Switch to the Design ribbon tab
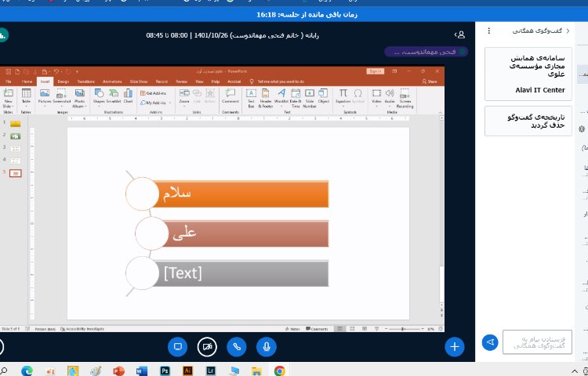This screenshot has height=376, width=588. (63, 81)
